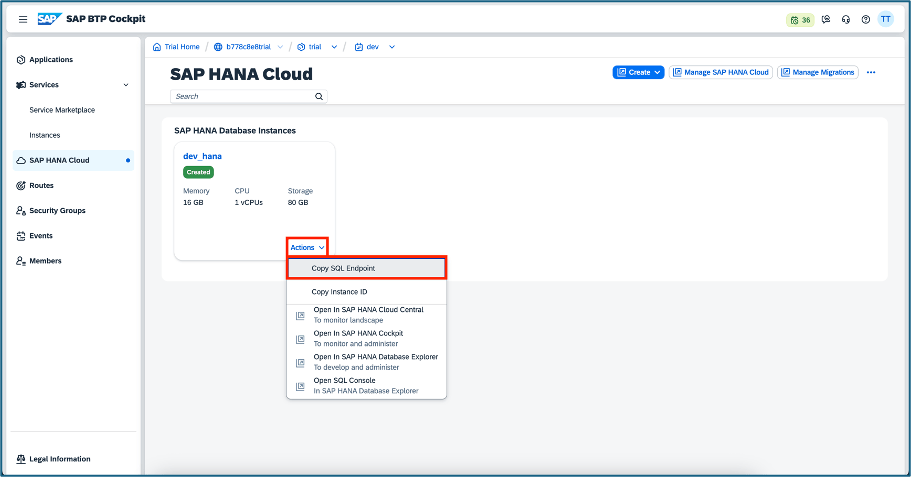Image resolution: width=912 pixels, height=478 pixels.
Task: Click Manage Migrations button
Action: 818,72
